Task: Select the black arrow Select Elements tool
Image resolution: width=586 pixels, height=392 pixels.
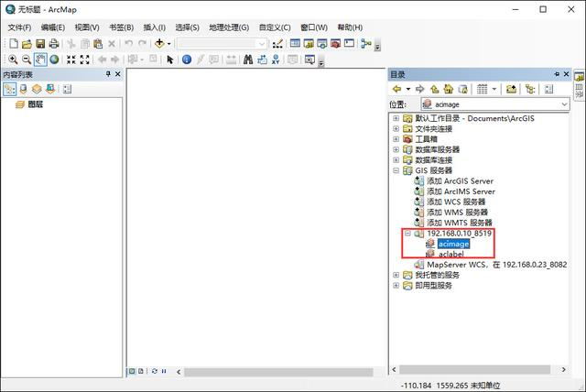Action: 170,60
